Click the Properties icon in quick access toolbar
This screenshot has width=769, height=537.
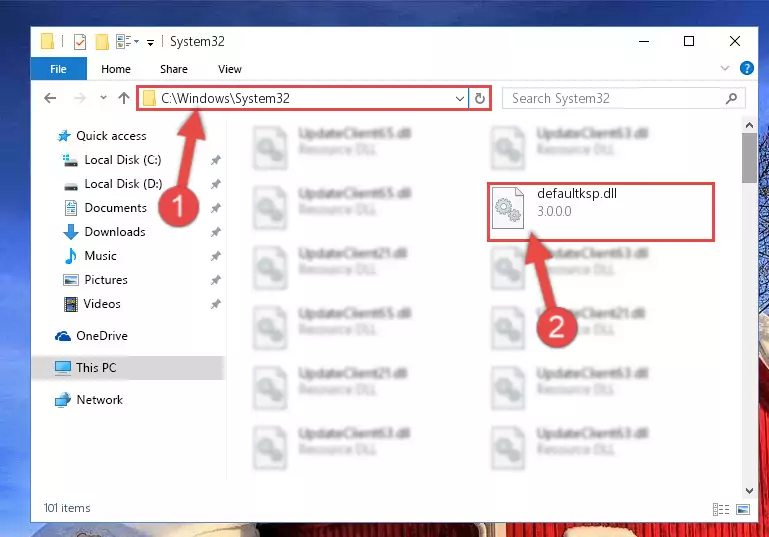80,42
